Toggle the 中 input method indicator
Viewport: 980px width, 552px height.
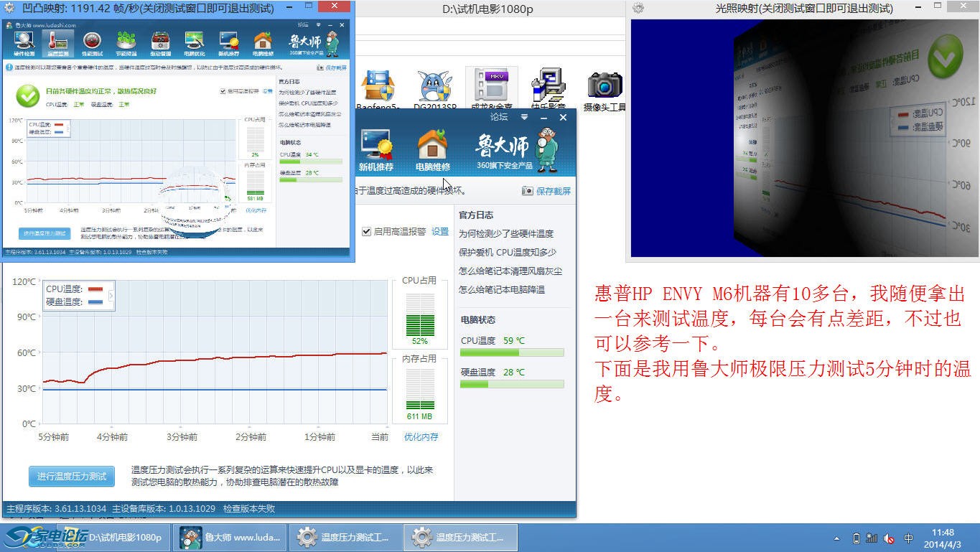coord(908,538)
